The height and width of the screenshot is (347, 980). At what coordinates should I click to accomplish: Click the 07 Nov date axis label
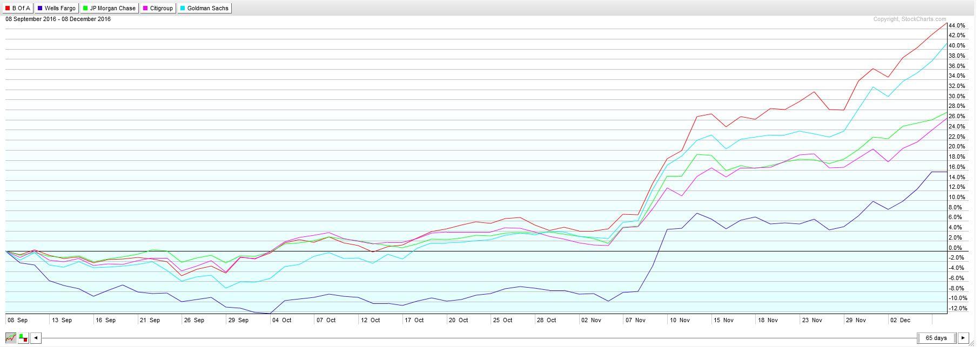[636, 320]
